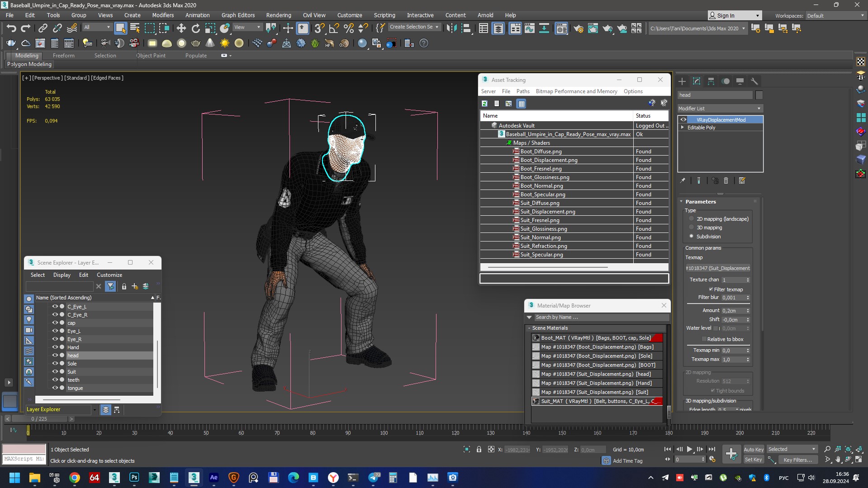Screen dimensions: 868x488
Task: Click Play Animation button
Action: (689, 449)
